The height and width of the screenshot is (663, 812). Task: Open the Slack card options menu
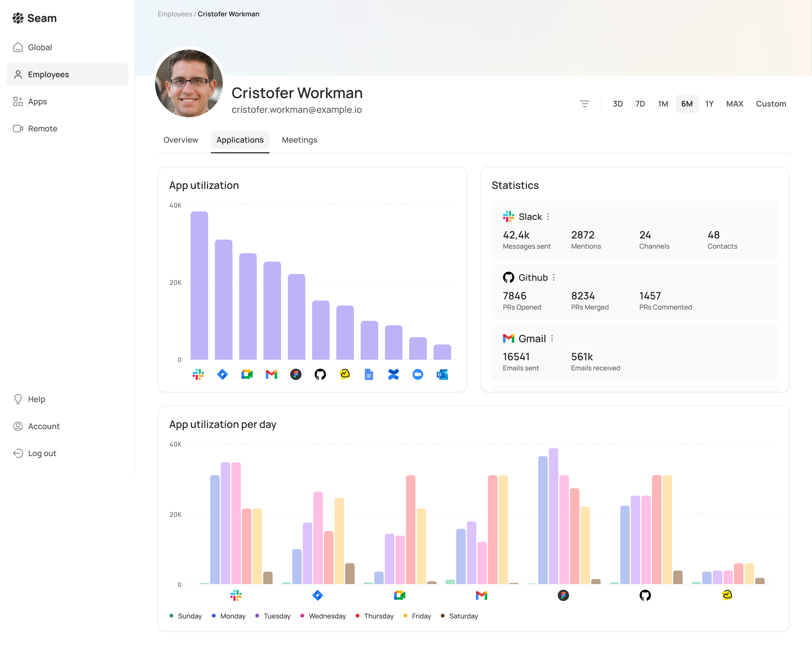(x=548, y=216)
